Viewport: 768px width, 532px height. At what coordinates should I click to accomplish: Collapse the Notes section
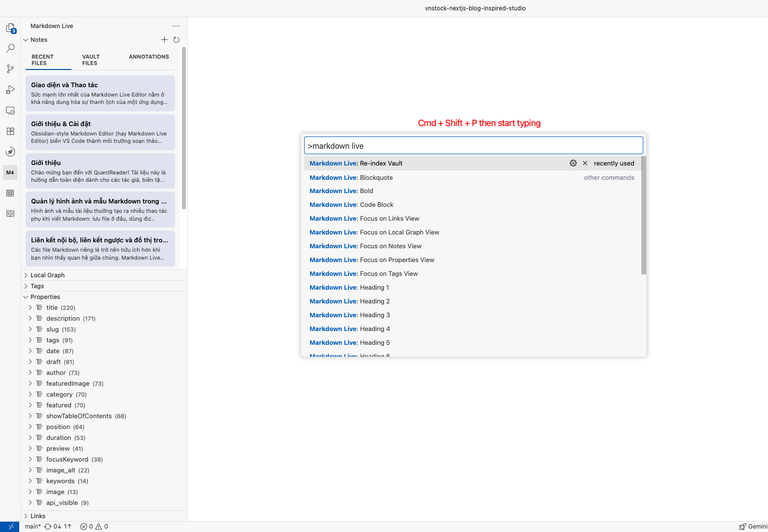pos(26,40)
